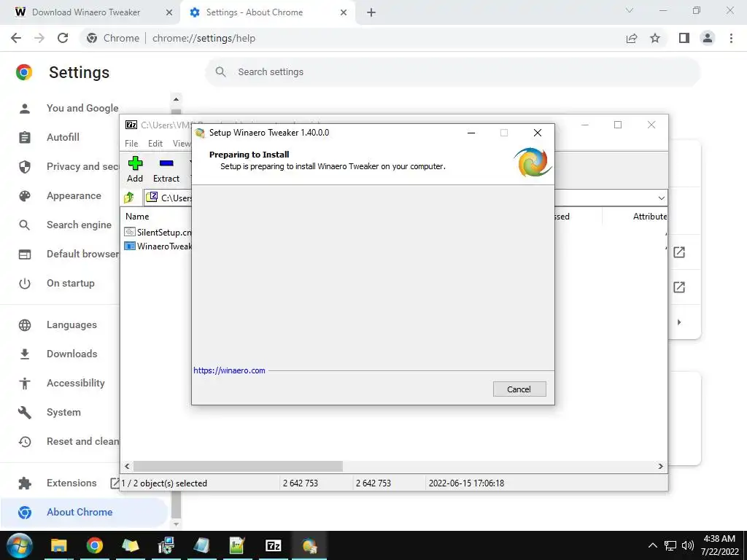Open File Explorer from taskbar
The width and height of the screenshot is (747, 560).
click(x=59, y=545)
